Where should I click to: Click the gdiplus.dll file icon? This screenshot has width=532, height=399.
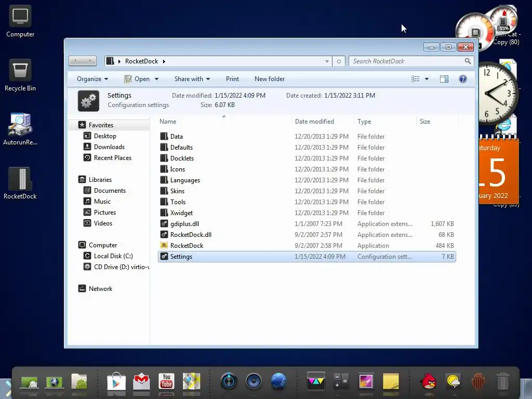pos(164,223)
